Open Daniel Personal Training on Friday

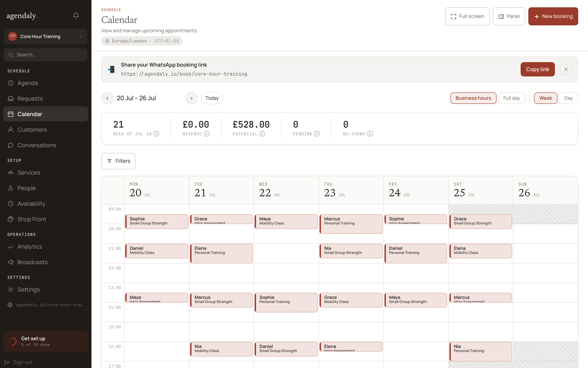(416, 253)
